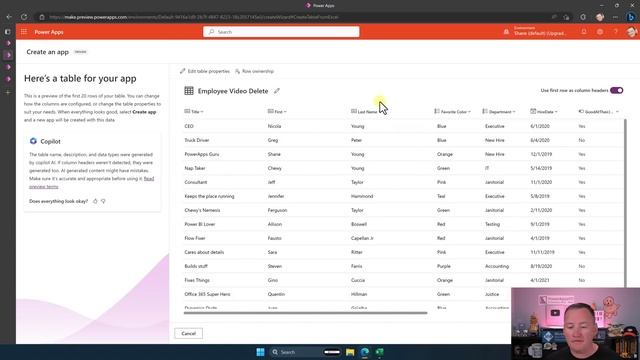Open the Power Apps app launcher waffle
The width and height of the screenshot is (640, 360).
click(24, 32)
